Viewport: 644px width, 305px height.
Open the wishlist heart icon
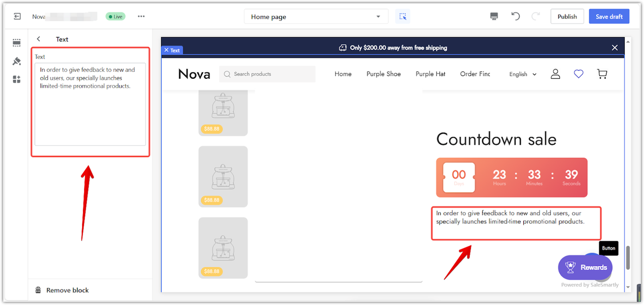579,74
